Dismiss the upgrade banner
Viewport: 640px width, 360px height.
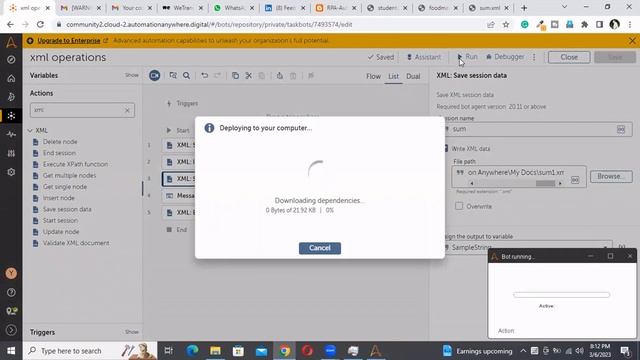point(632,41)
